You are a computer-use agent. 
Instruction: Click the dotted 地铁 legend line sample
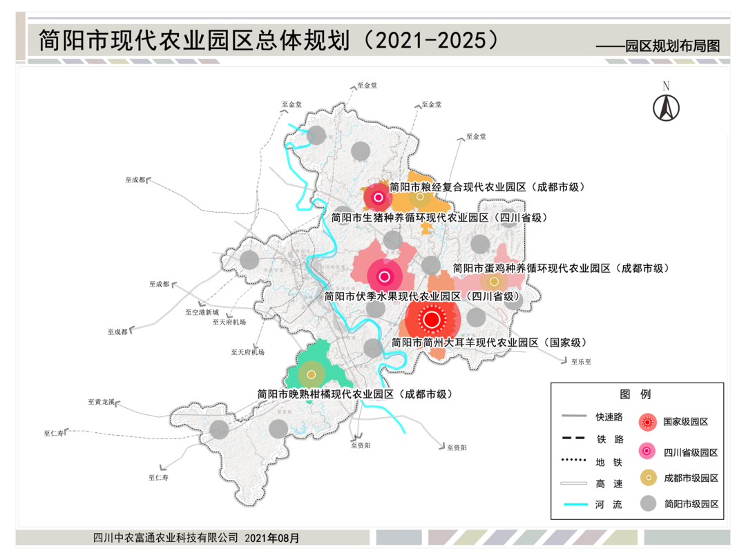pos(574,460)
